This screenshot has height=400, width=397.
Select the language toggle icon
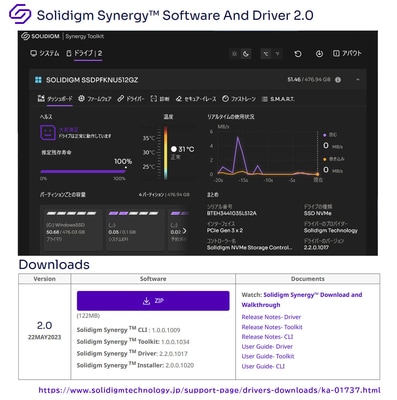tap(266, 54)
